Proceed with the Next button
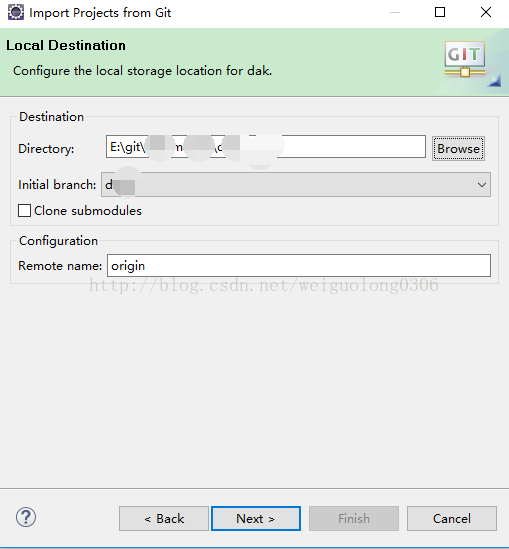 coord(256,519)
